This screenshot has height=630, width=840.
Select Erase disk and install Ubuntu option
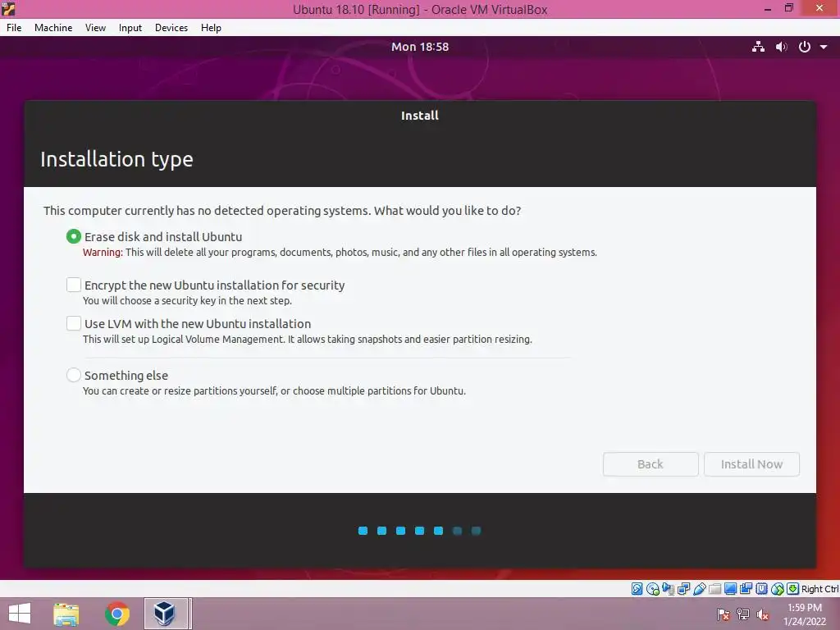click(x=73, y=236)
